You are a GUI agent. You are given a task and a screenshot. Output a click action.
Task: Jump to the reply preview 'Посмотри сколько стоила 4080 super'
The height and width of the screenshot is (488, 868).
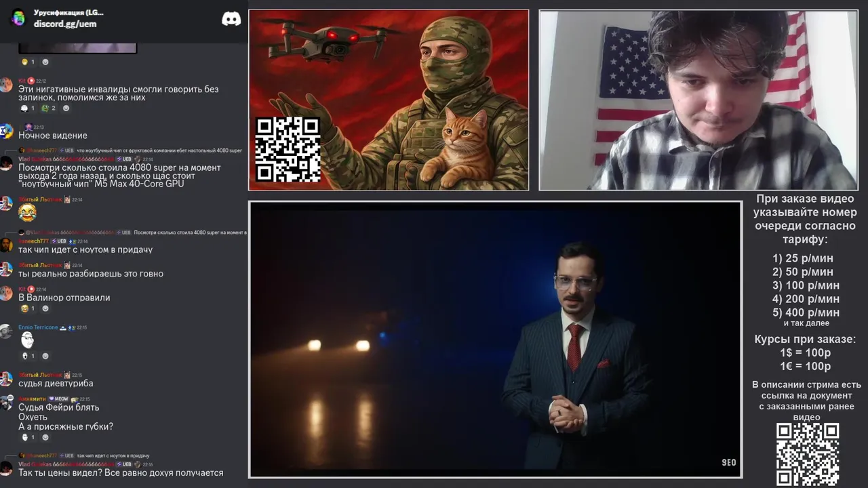190,232
